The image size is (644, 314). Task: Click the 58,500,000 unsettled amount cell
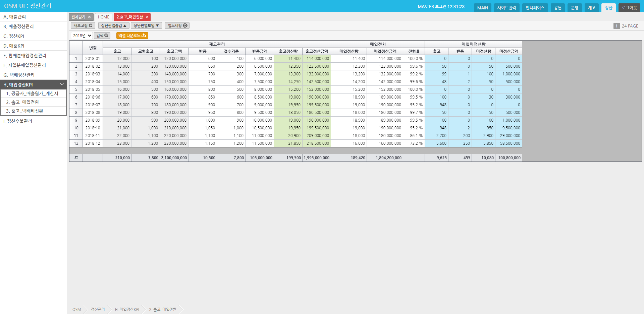coord(509,143)
